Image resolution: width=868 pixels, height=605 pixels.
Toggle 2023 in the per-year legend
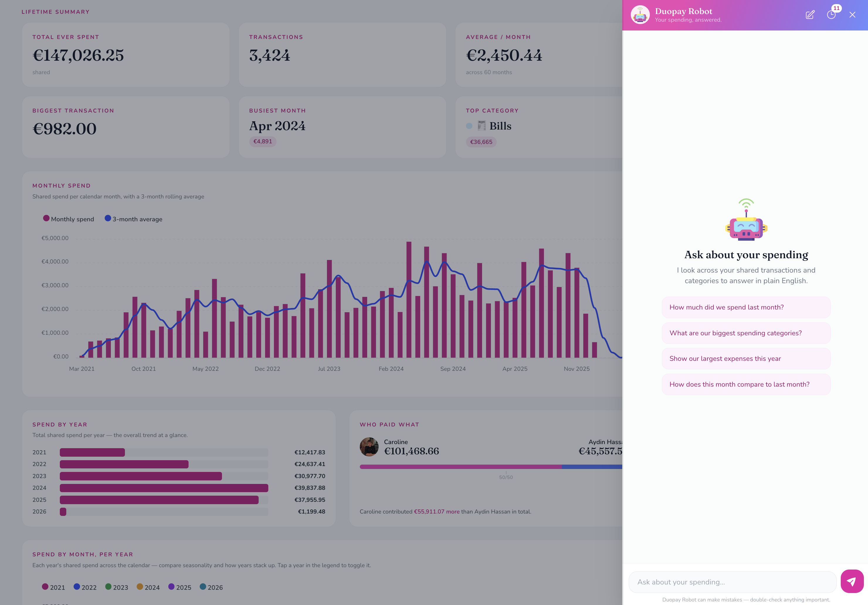pyautogui.click(x=116, y=587)
